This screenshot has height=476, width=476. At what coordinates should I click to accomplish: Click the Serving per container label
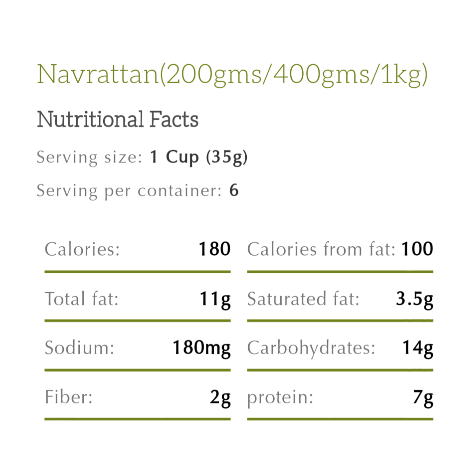129,191
